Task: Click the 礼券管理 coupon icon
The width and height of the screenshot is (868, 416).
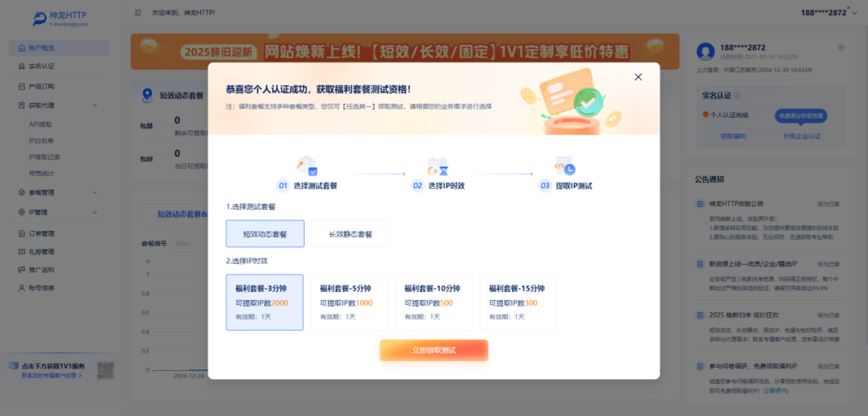Action: 22,252
